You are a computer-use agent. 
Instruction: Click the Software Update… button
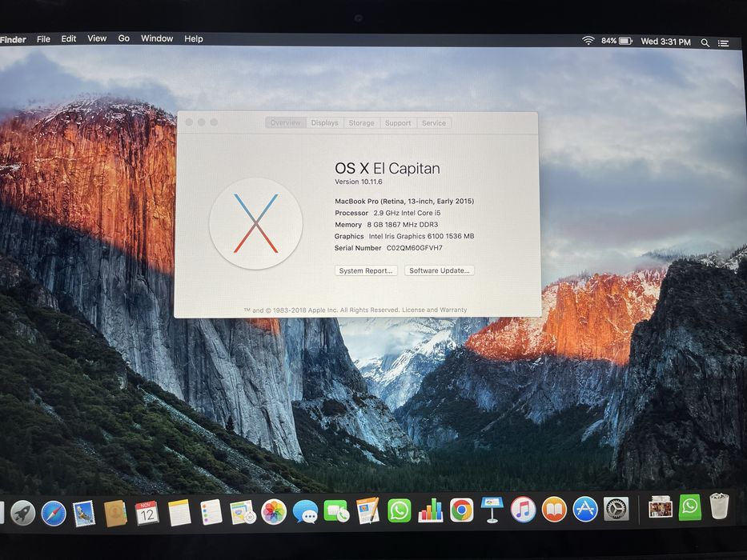440,270
